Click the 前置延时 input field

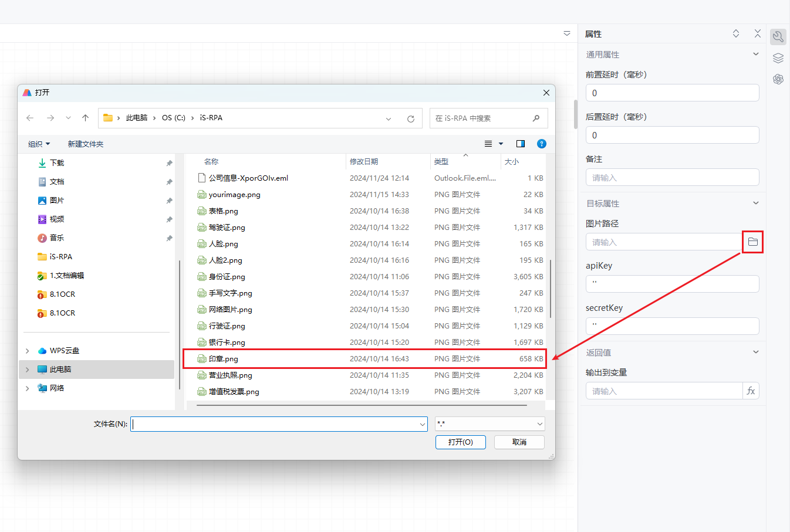(672, 93)
